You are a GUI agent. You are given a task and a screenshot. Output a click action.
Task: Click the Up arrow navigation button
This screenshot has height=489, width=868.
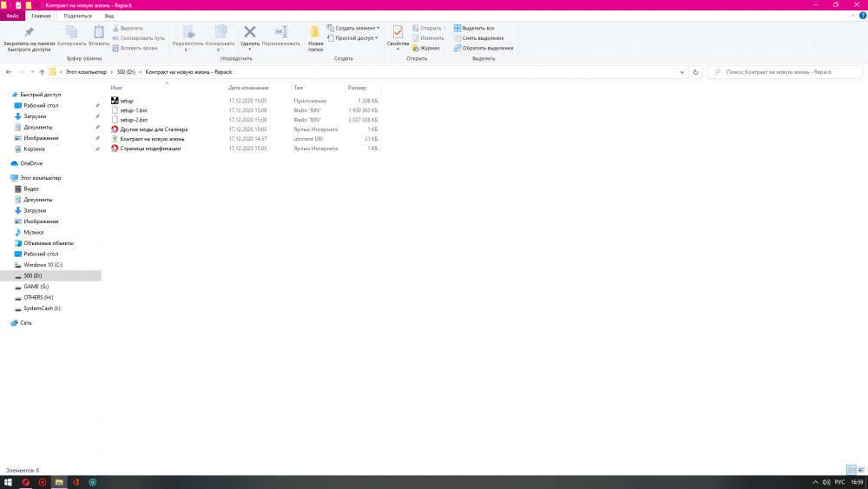coord(41,72)
